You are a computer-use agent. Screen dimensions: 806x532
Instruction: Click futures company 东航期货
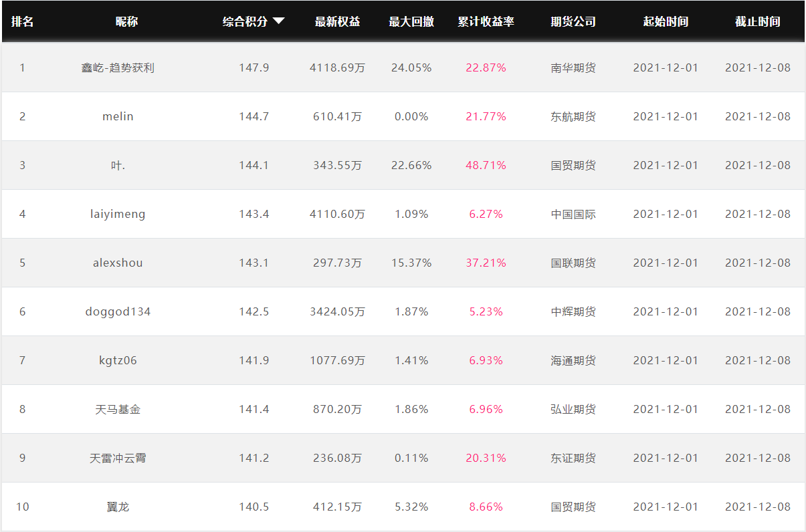click(x=573, y=116)
